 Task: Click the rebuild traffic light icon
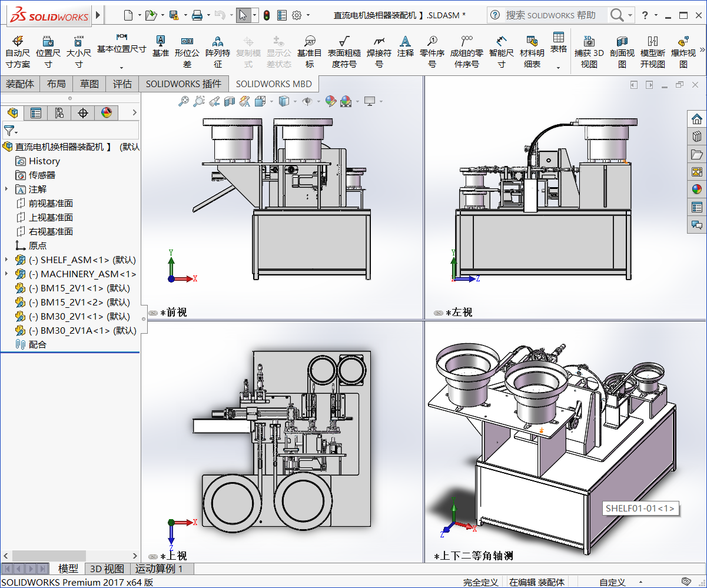point(266,15)
